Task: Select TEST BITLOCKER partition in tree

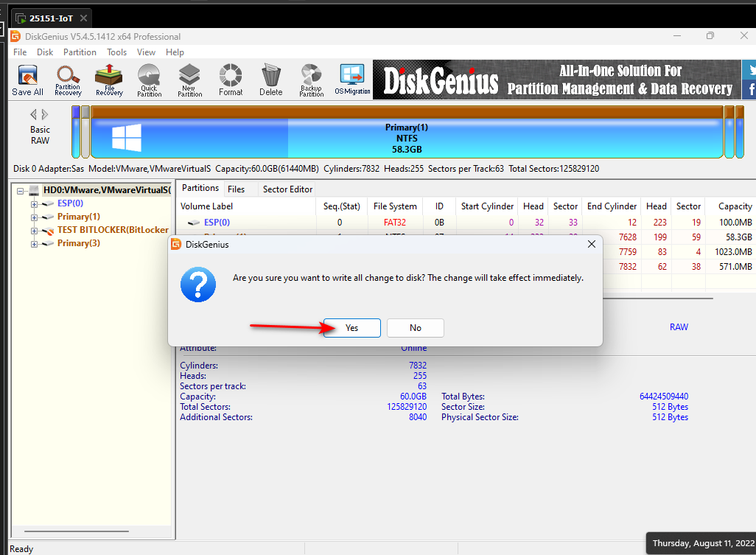Action: pos(113,230)
